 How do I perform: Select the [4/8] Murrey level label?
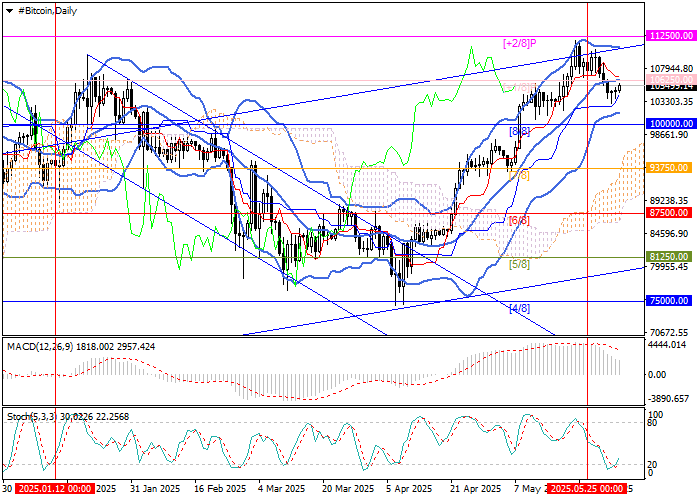click(519, 309)
